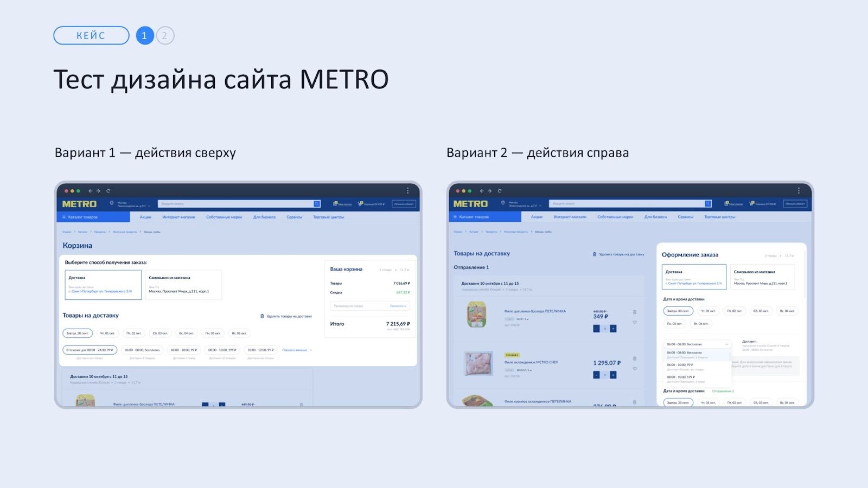Screen dimensions: 868x488
Task: Click the Филе цыпленка-бройлера ПЕТЕЛИНКА product image in Variant 2
Action: pyautogui.click(x=477, y=314)
